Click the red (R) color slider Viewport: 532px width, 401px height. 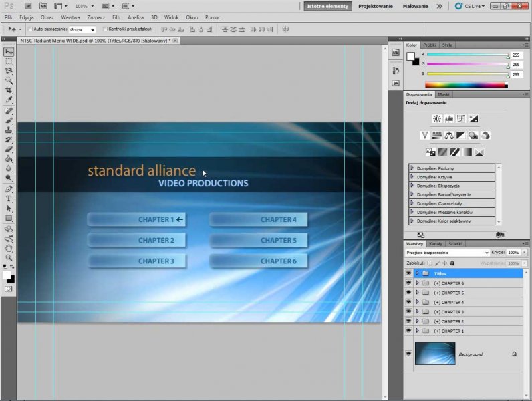(x=467, y=55)
